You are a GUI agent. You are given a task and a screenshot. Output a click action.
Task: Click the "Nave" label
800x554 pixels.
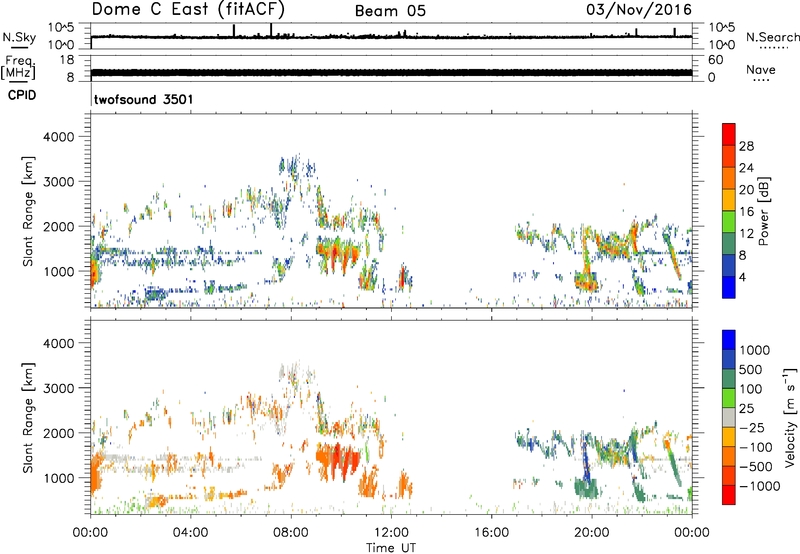coord(761,70)
